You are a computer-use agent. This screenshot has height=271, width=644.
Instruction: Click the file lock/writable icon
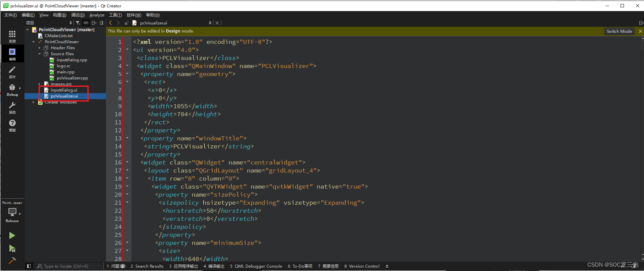coord(126,23)
